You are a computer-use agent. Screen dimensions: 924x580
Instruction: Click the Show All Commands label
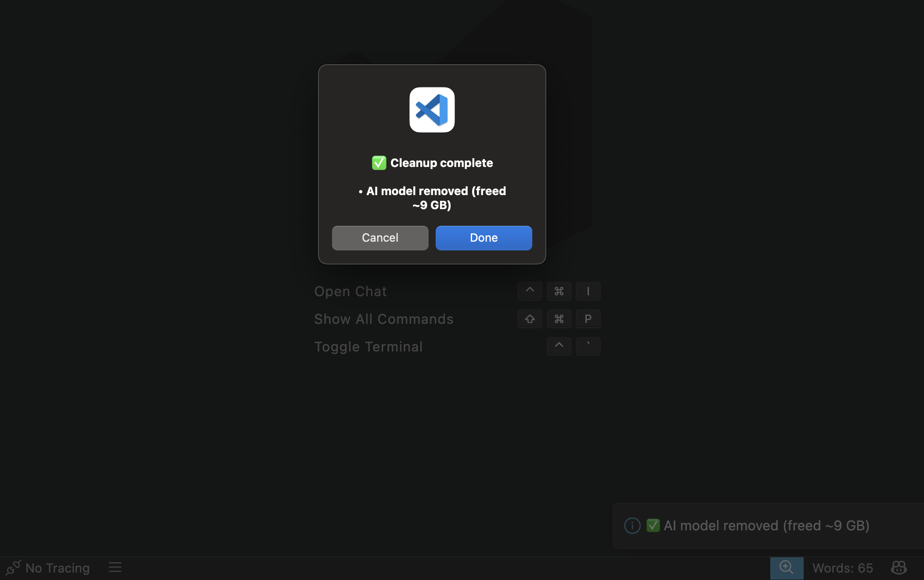point(384,319)
